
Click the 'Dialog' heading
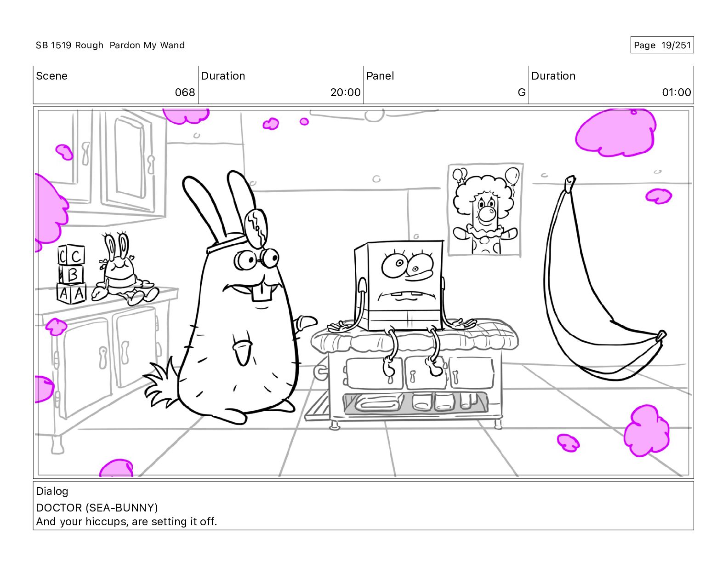(52, 491)
